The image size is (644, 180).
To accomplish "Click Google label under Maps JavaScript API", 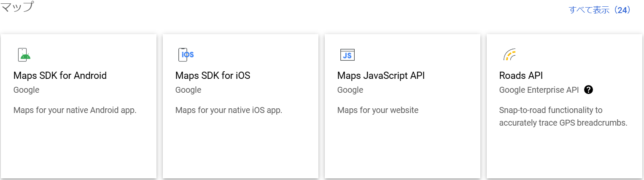I will (x=350, y=90).
